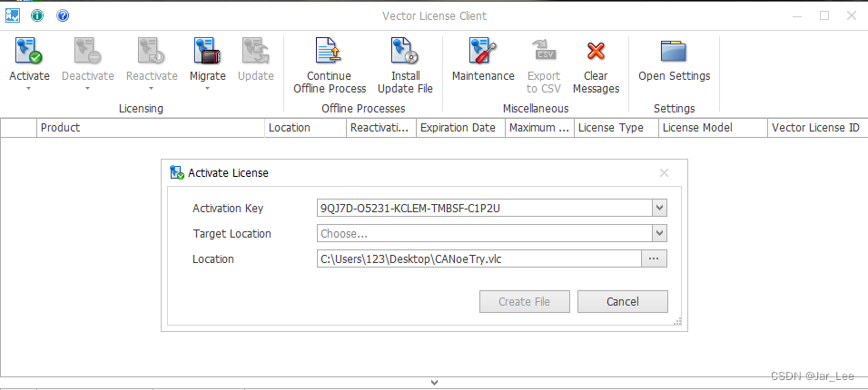The width and height of the screenshot is (868, 390).
Task: Click the Update license icon
Action: 255,51
